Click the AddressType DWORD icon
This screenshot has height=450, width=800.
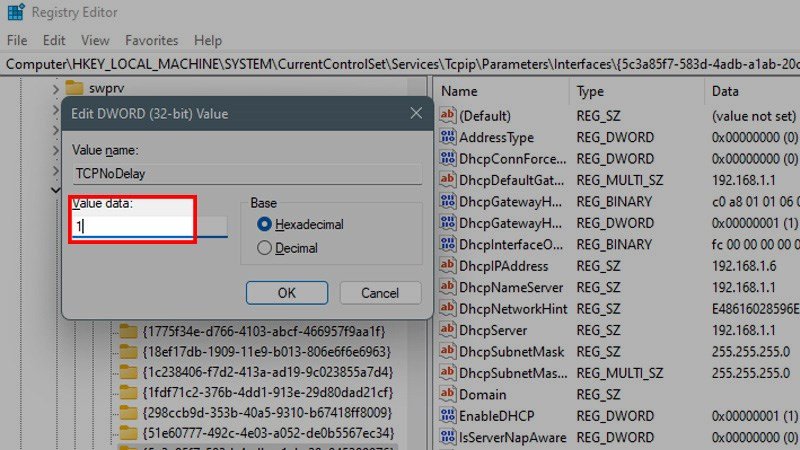point(447,137)
